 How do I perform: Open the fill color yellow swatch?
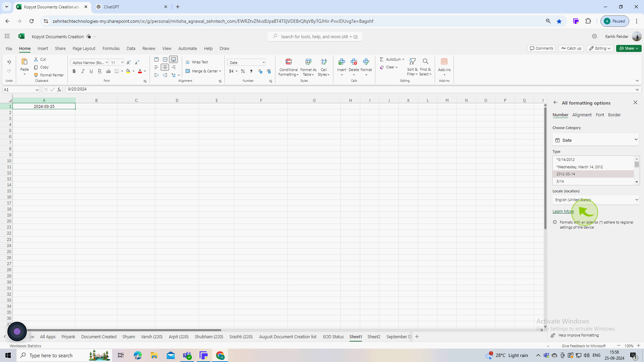tap(128, 71)
